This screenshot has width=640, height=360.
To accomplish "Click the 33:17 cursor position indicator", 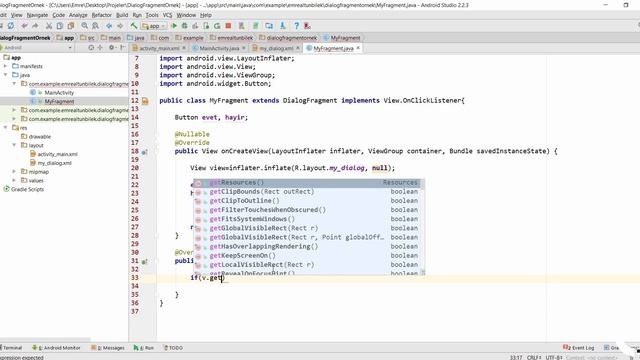I will [x=516, y=358].
